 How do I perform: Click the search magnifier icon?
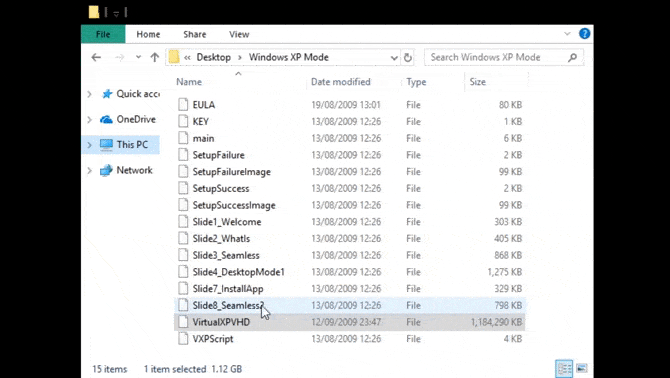573,57
